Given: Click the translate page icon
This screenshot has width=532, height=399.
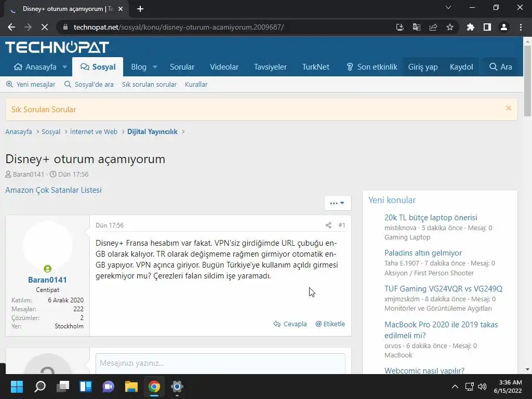Looking at the screenshot, I should pyautogui.click(x=416, y=27).
